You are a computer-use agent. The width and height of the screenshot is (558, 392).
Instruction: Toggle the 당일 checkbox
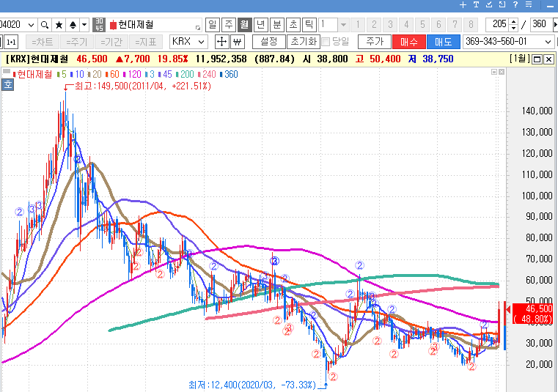(x=326, y=42)
